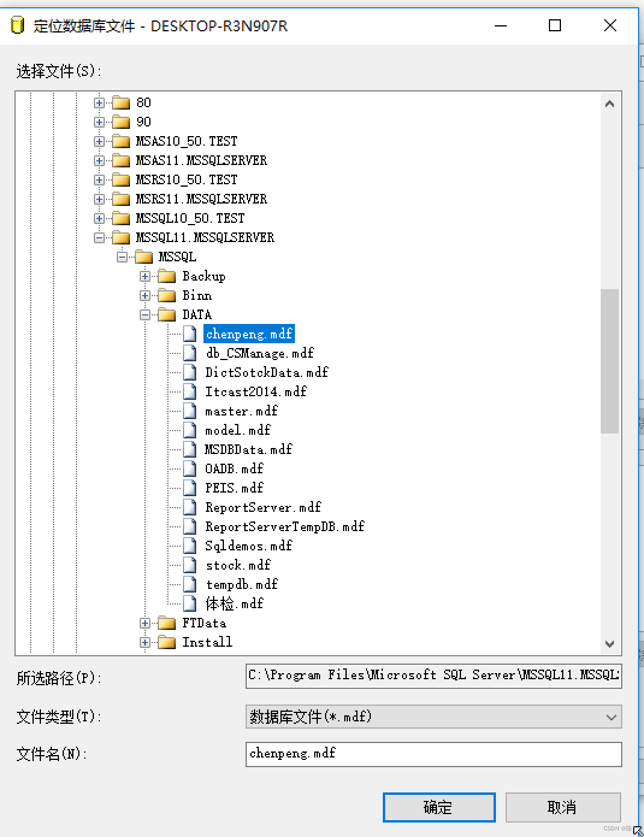This screenshot has height=837, width=644.
Task: Cancel with the 取消 button
Action: pyautogui.click(x=563, y=807)
